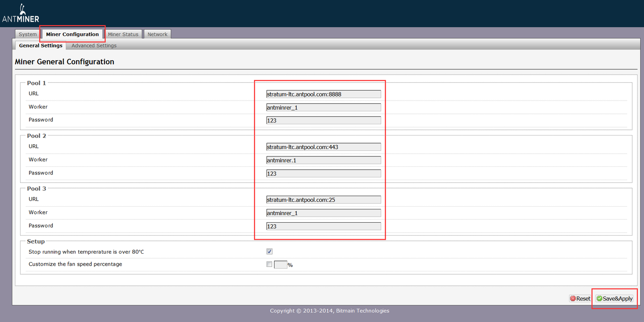644x322 pixels.
Task: Click the Pool 2 group label
Action: coord(36,135)
